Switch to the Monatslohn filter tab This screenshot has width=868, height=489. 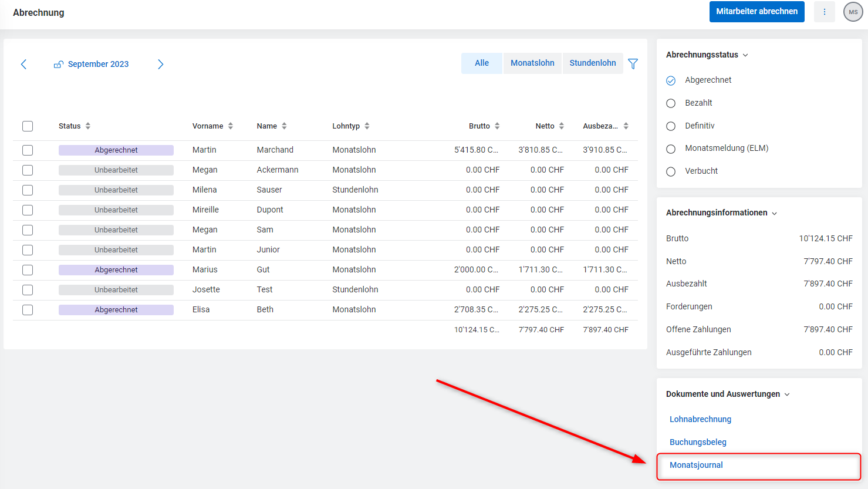(532, 63)
